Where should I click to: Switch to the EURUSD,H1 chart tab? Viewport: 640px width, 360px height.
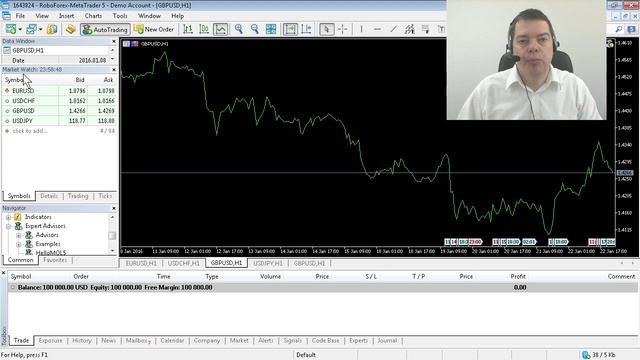tap(141, 263)
